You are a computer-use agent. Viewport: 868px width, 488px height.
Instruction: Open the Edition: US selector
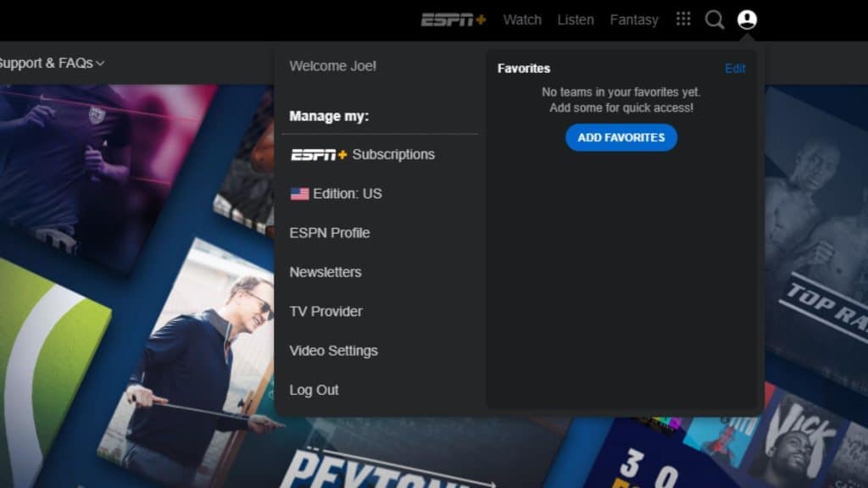[337, 193]
